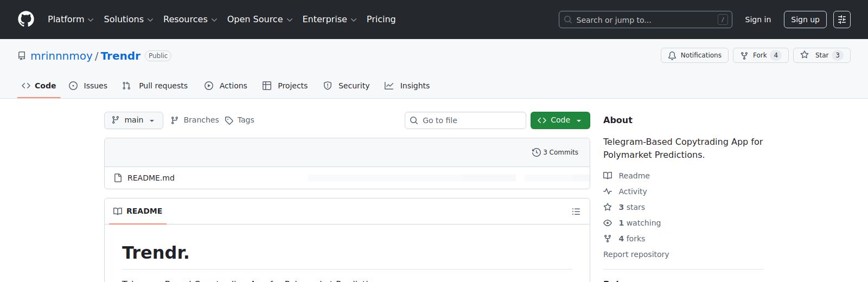868x282 pixels.
Task: Open the Report repository link
Action: point(636,254)
